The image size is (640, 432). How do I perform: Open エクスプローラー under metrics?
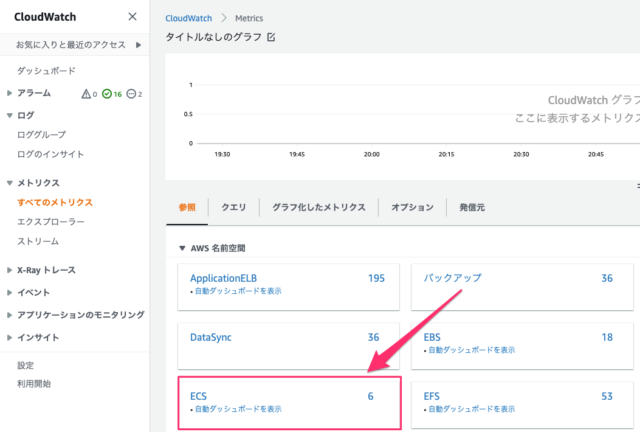(x=51, y=222)
